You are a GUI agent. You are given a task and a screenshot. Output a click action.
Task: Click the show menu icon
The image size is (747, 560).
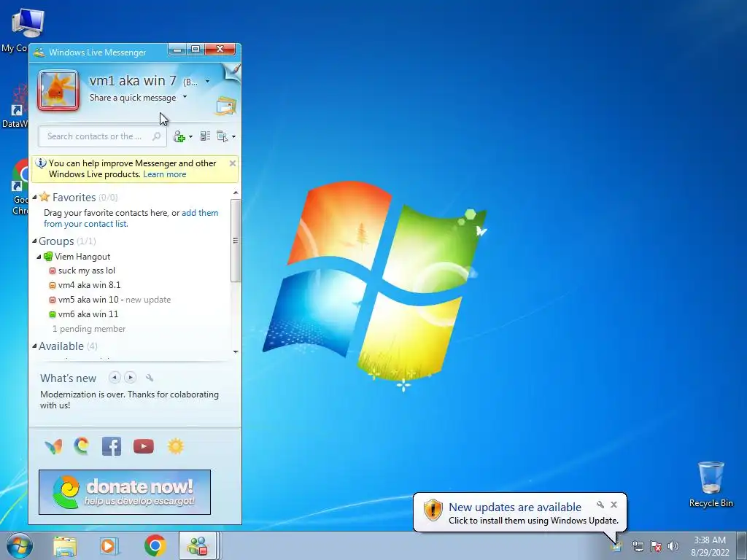click(222, 136)
